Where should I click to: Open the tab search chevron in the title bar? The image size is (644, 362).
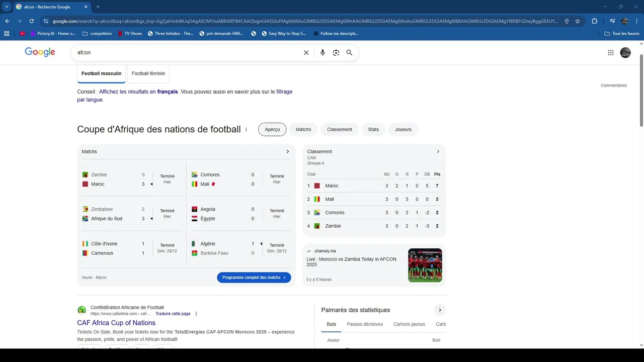click(x=7, y=7)
